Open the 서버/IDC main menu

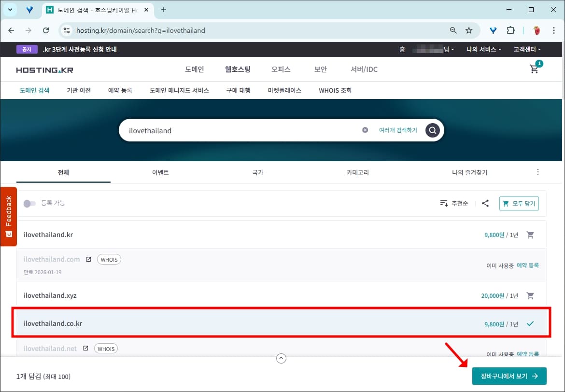click(x=364, y=69)
